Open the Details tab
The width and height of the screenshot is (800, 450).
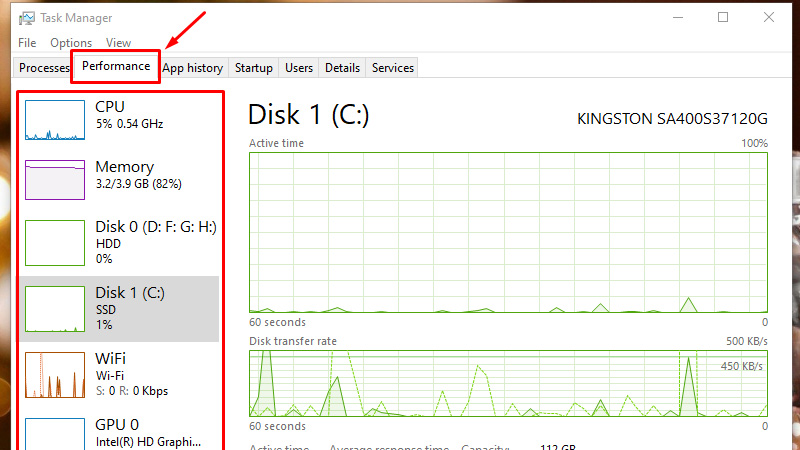tap(342, 68)
